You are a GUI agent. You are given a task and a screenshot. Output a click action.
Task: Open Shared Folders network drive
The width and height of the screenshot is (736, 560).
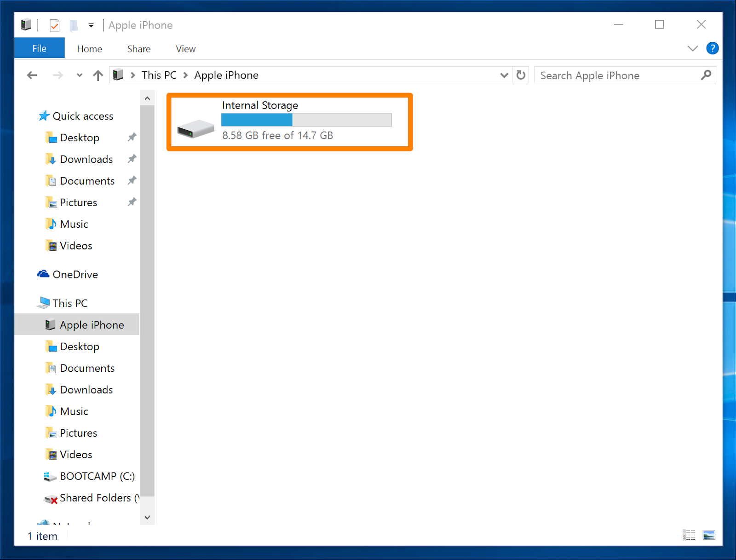tap(91, 498)
